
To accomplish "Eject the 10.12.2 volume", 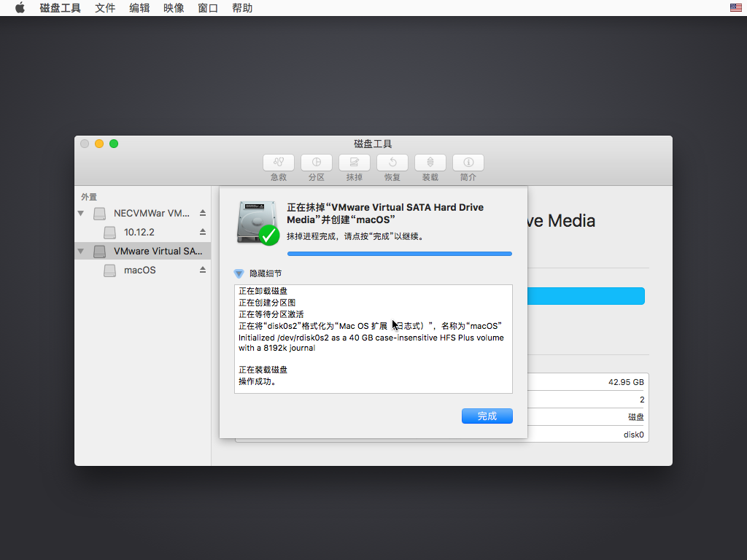I will point(203,232).
